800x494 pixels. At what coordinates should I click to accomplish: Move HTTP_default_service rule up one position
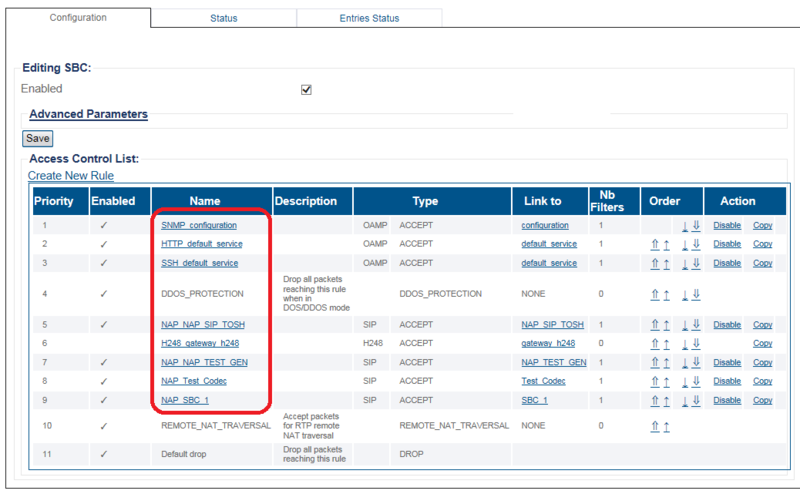pos(666,244)
